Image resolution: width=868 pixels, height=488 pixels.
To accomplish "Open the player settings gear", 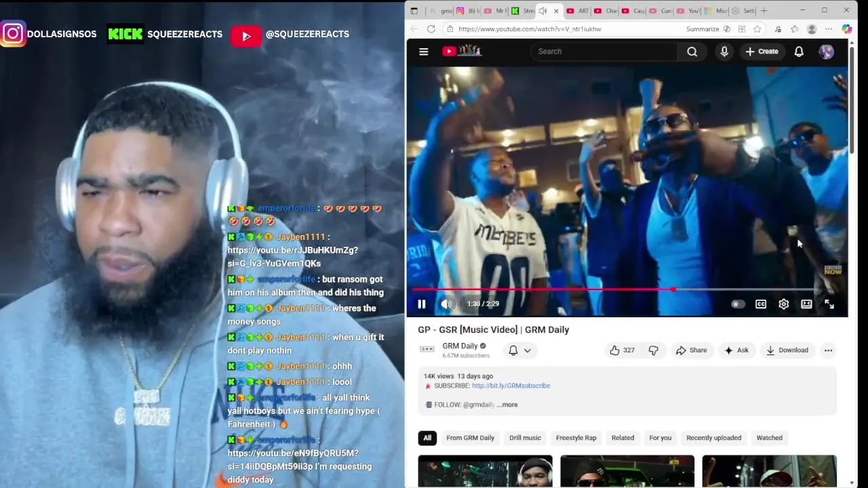I will pyautogui.click(x=783, y=304).
